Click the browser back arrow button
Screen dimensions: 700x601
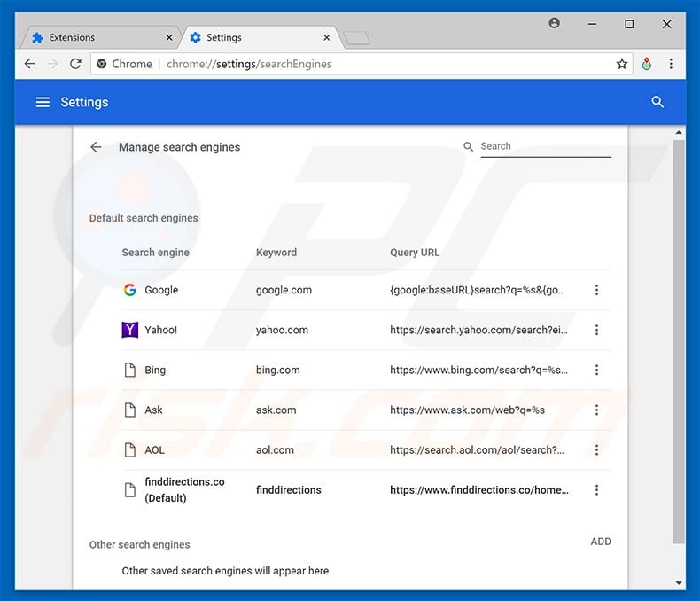pos(30,64)
